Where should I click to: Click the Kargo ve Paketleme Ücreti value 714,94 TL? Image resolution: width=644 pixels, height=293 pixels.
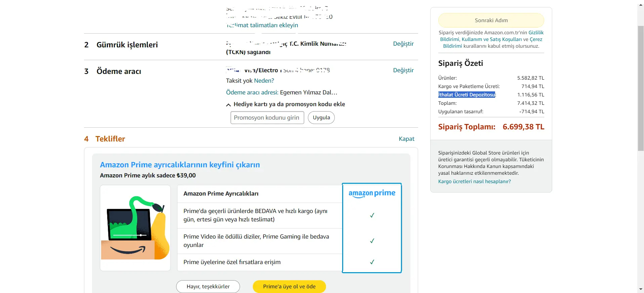click(x=533, y=86)
